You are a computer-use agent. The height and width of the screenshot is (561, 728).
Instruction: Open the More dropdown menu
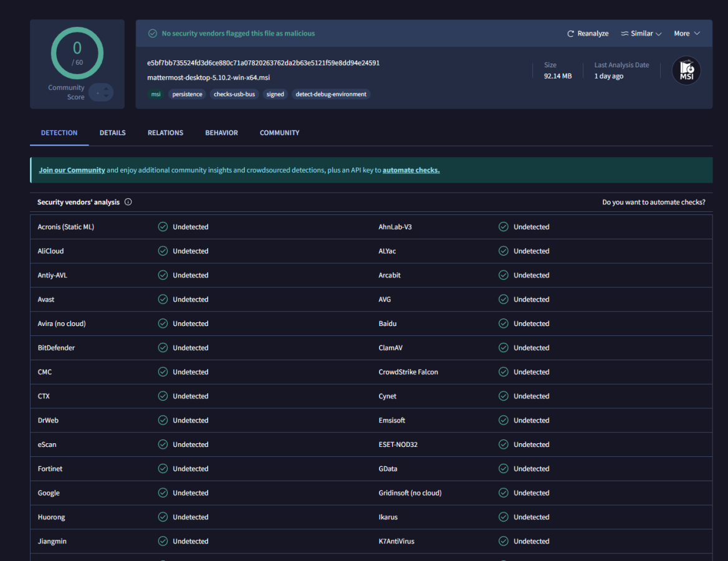[687, 34]
